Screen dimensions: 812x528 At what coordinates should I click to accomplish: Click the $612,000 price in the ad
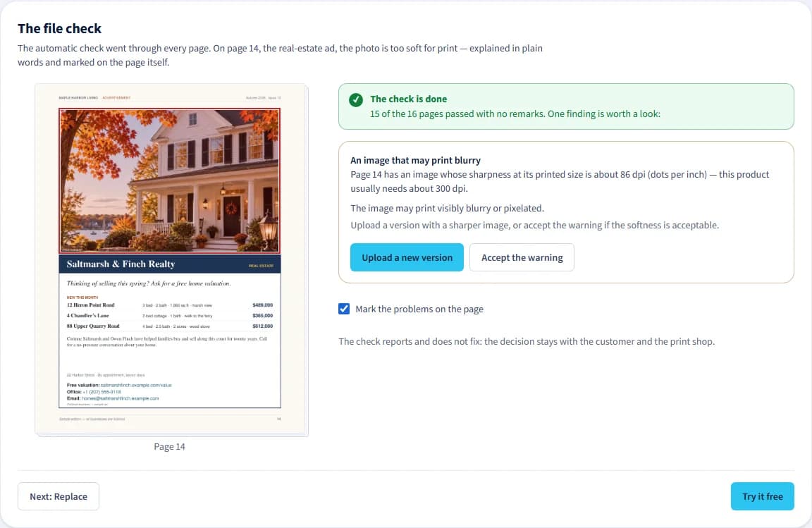(262, 326)
